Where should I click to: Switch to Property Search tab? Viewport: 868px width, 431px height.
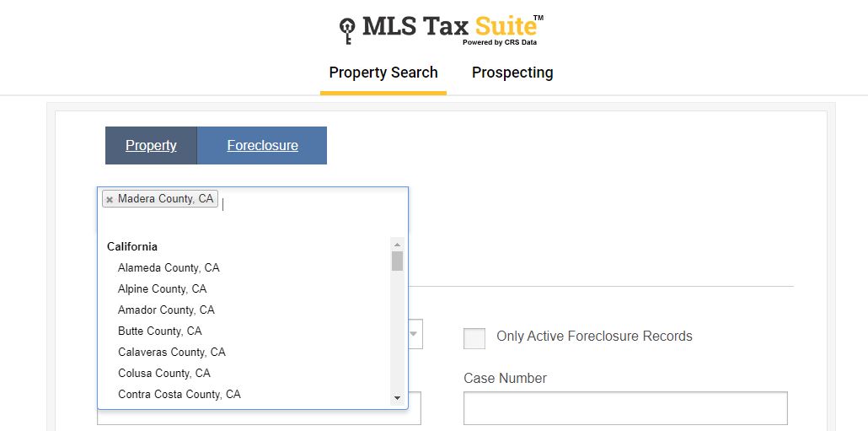click(x=383, y=73)
